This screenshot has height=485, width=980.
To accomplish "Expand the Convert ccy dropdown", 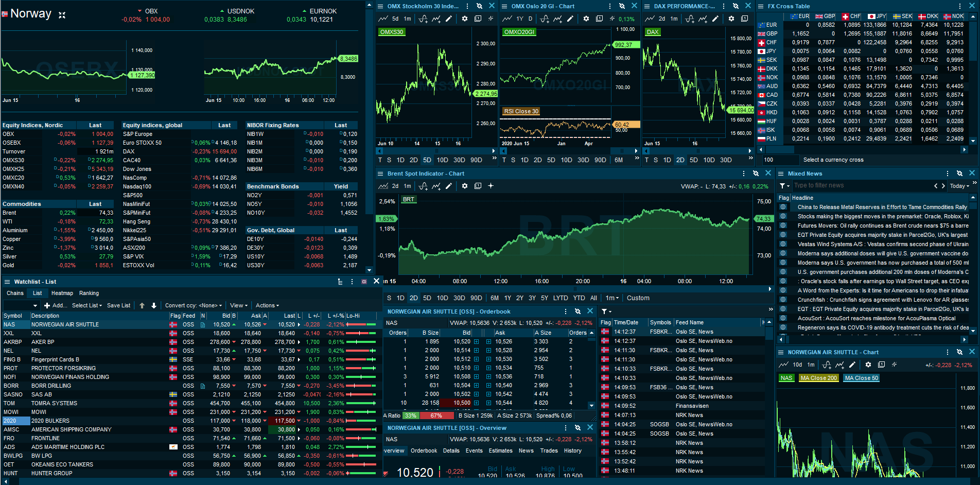I will 194,305.
